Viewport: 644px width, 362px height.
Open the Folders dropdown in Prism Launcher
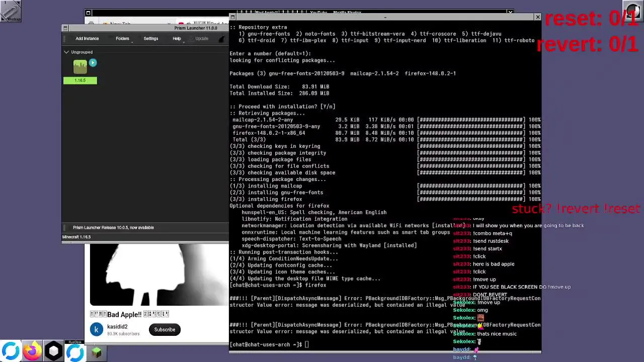122,39
